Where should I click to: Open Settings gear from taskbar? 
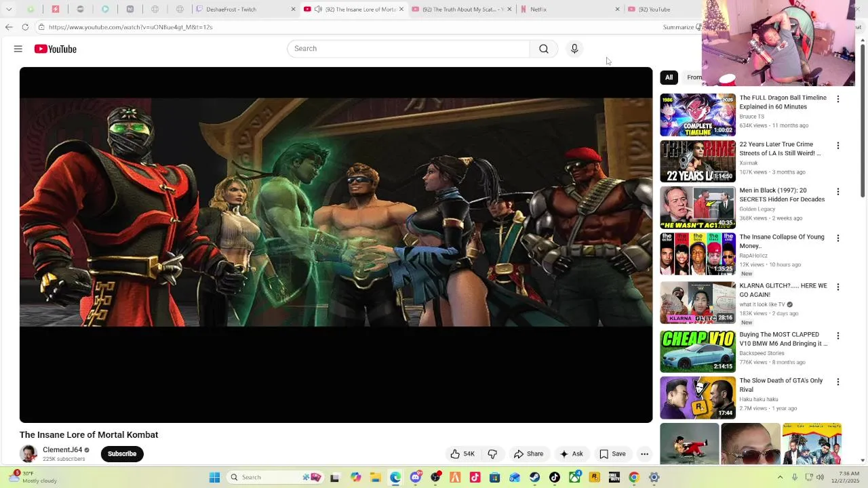click(x=654, y=477)
